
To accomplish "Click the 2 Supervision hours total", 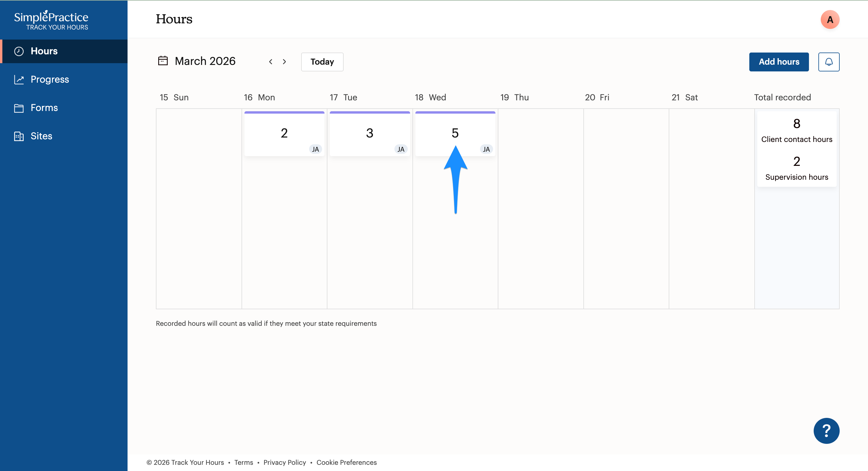I will [797, 168].
